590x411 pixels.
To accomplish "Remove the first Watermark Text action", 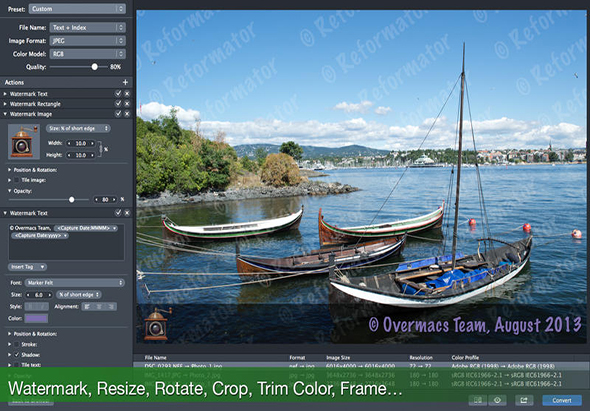I will [127, 93].
